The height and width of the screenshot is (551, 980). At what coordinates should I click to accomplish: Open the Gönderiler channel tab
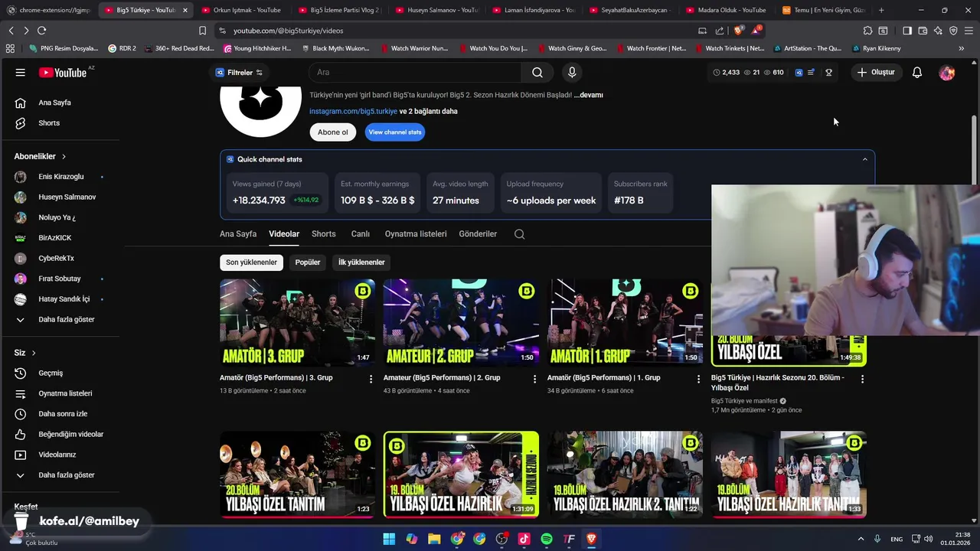pos(478,234)
